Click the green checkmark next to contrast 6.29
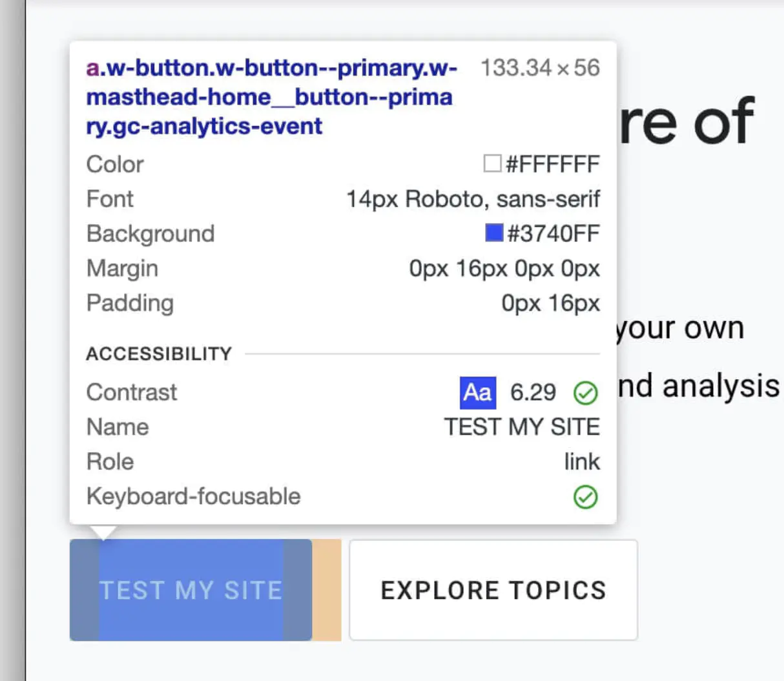 click(x=585, y=393)
